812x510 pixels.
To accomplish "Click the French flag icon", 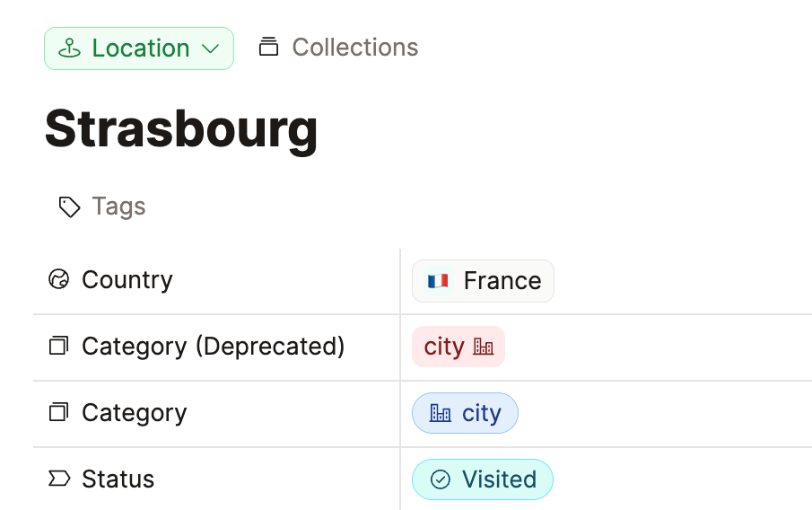I will [438, 281].
